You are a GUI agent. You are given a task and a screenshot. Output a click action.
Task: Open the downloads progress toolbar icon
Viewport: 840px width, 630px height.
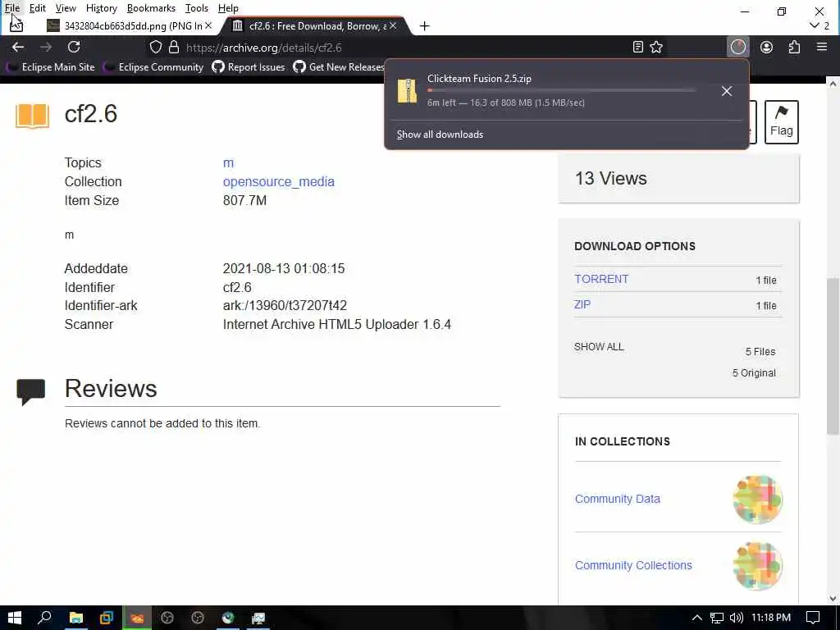click(737, 47)
